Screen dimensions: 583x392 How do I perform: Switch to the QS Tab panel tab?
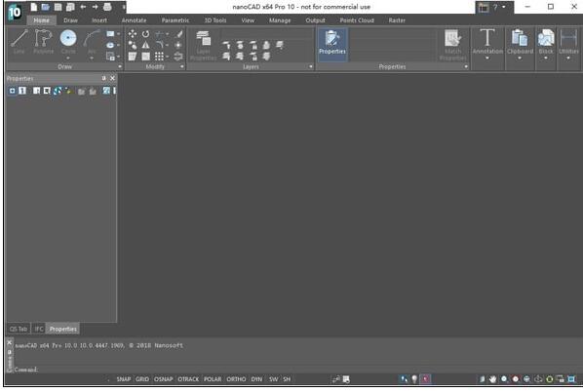[x=19, y=329]
